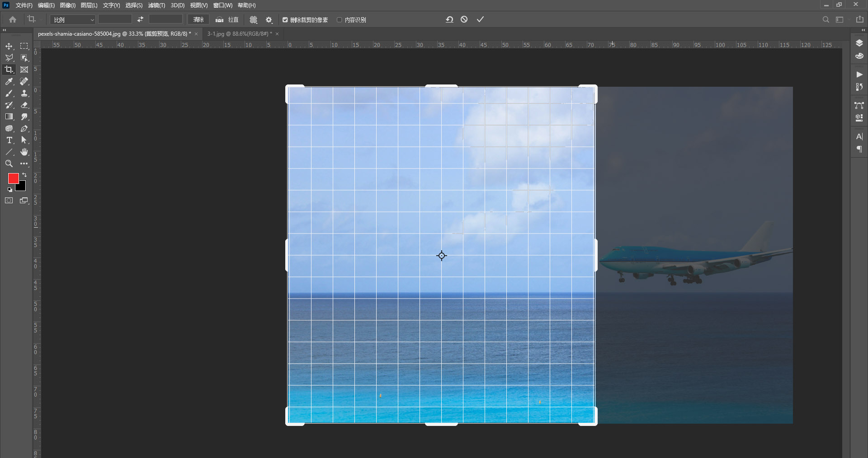Reset the crop box

449,19
